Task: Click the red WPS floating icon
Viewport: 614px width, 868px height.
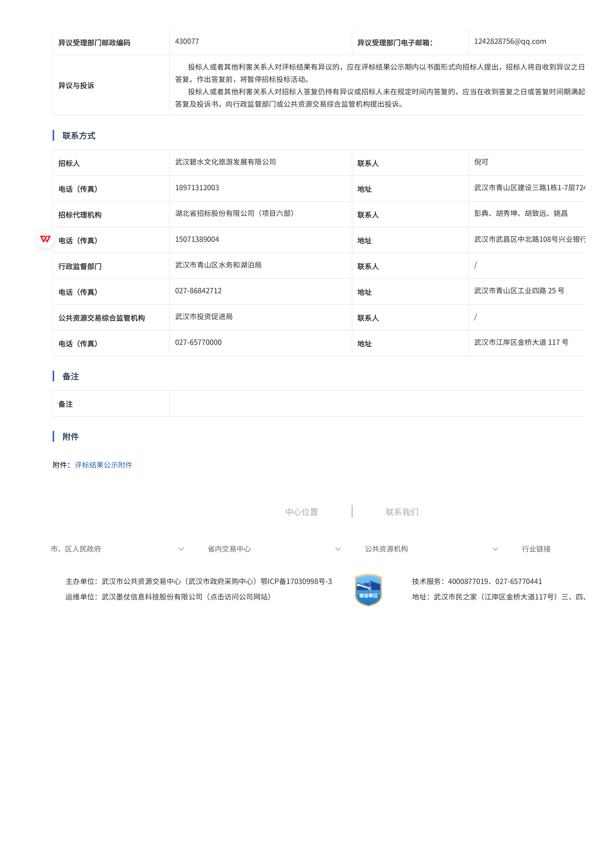Action: pos(45,239)
